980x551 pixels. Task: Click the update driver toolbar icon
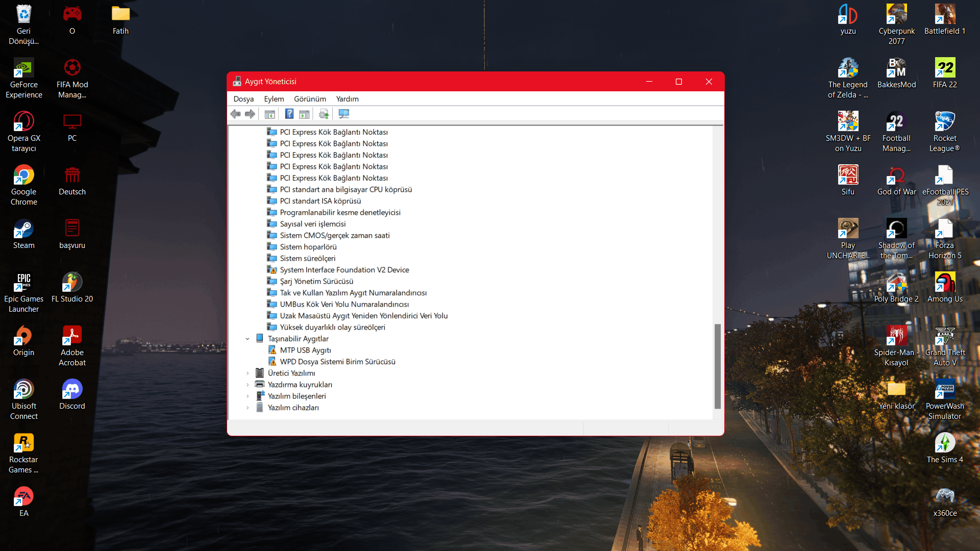point(324,114)
